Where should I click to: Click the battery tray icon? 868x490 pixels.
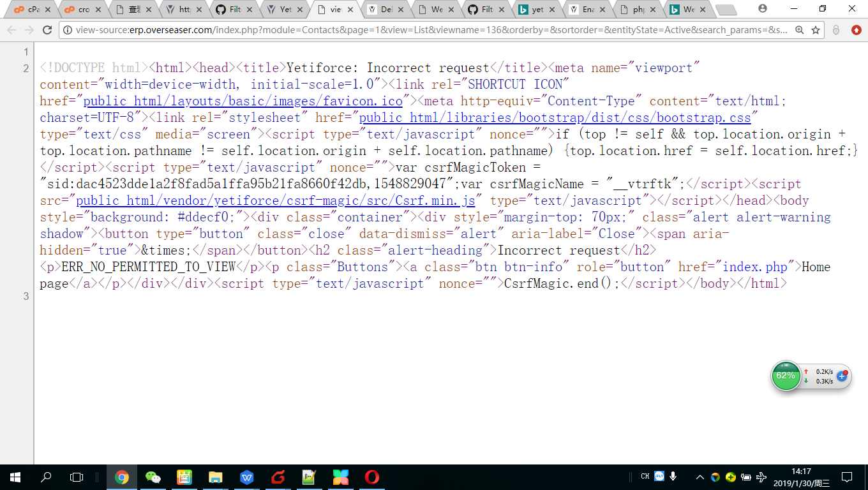pos(746,477)
